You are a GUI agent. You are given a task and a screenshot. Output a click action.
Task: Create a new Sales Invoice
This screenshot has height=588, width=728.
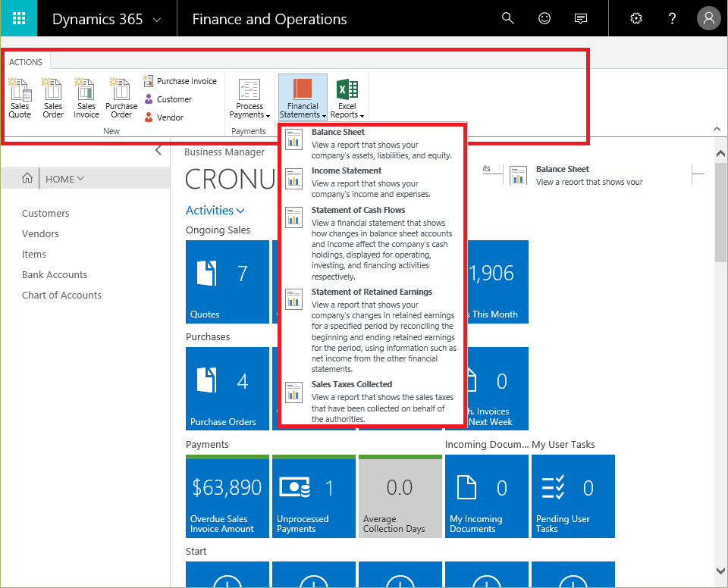point(86,98)
